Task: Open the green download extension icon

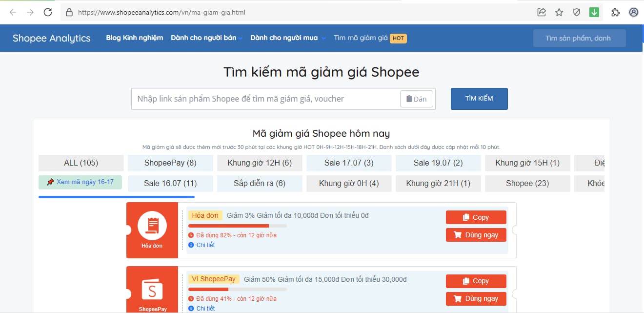Action: click(594, 12)
